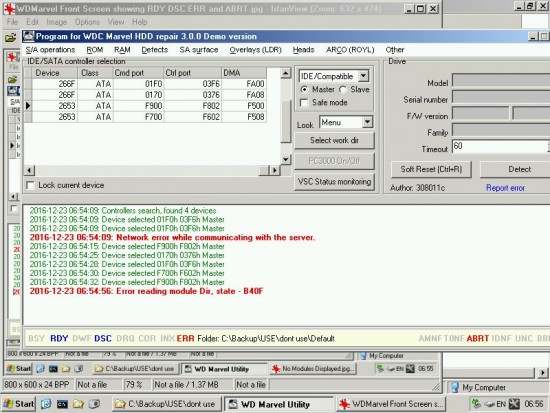
Task: Open the Look Menu dropdown
Action: tap(367, 122)
